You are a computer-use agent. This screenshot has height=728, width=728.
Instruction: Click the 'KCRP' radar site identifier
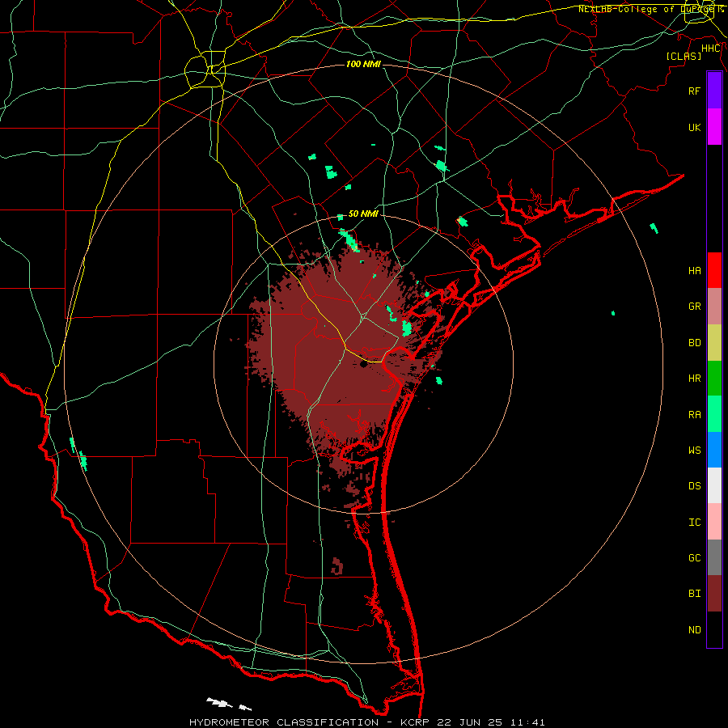pos(413,722)
